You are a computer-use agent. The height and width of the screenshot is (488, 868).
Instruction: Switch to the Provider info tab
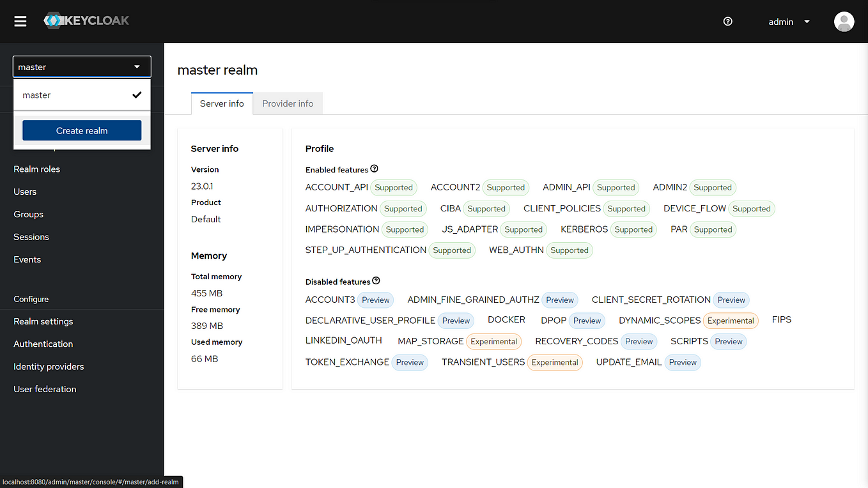[288, 103]
